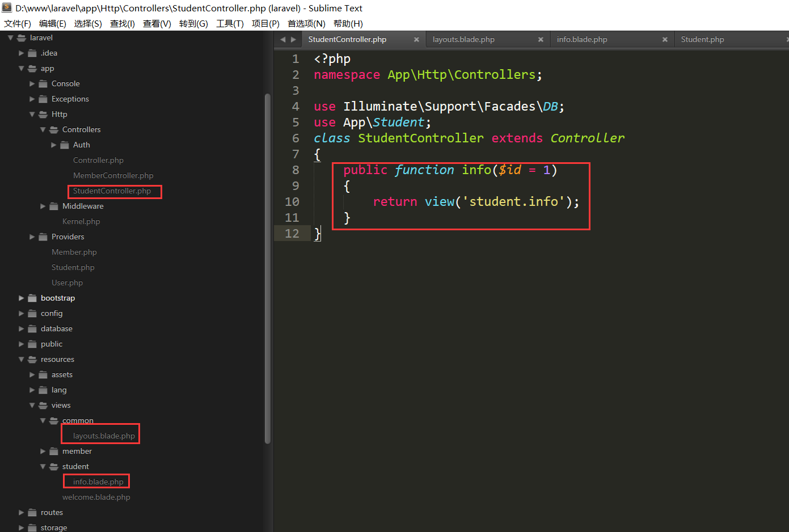Viewport: 789px width, 532px height.
Task: Collapse the app folder arrow
Action: click(21, 68)
